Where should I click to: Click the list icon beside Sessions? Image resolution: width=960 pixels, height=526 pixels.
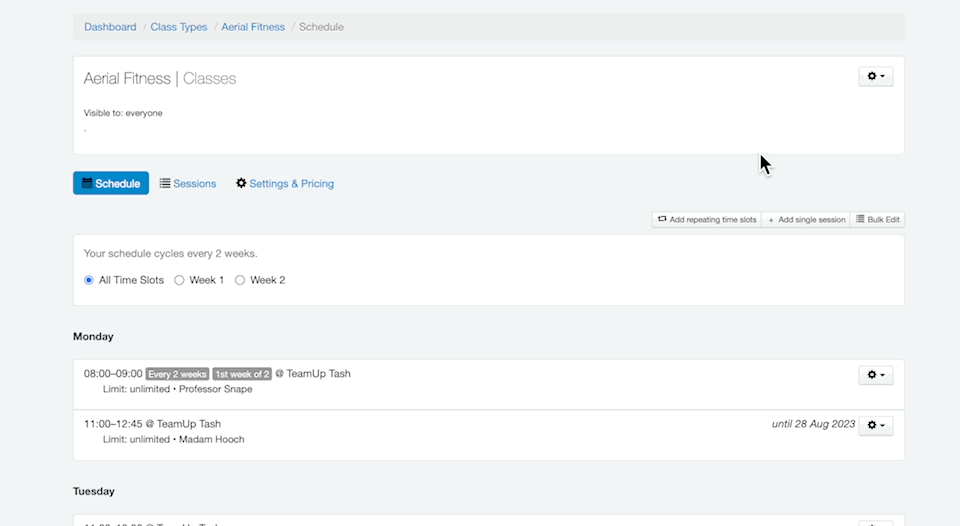[x=165, y=184]
